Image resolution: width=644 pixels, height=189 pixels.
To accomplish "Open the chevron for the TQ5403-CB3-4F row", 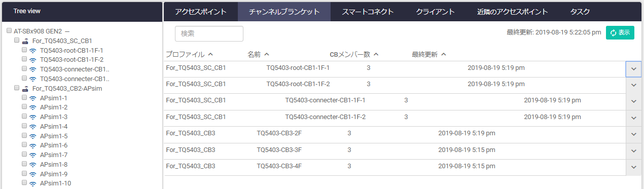I will coord(634,168).
